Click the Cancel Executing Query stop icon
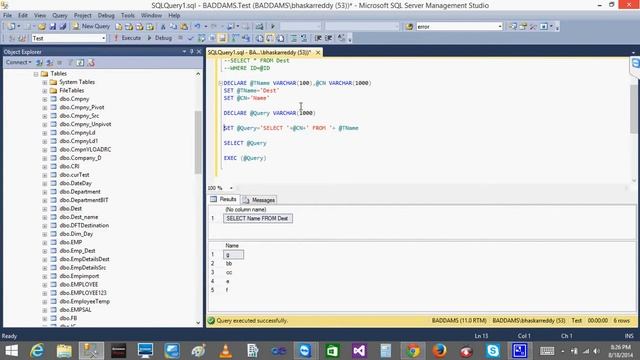The width and height of the screenshot is (640, 360). 180,38
